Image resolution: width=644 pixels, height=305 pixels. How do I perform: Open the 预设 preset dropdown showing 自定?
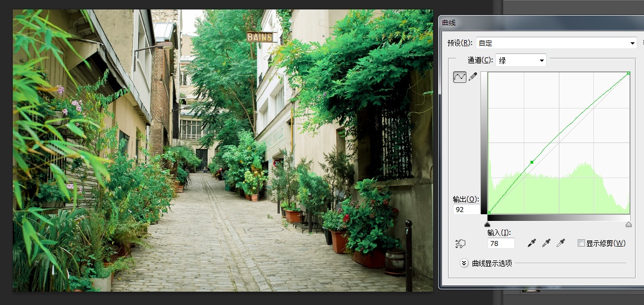pos(557,43)
